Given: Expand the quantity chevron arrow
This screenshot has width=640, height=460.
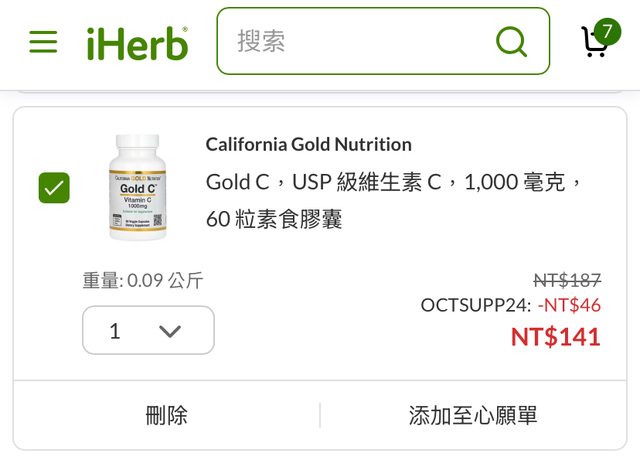Looking at the screenshot, I should pyautogui.click(x=170, y=331).
